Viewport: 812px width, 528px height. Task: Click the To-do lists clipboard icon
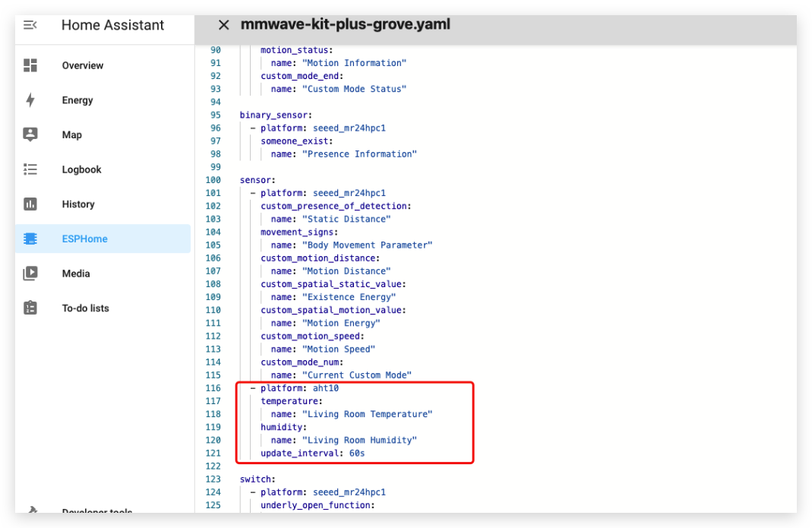tap(30, 308)
